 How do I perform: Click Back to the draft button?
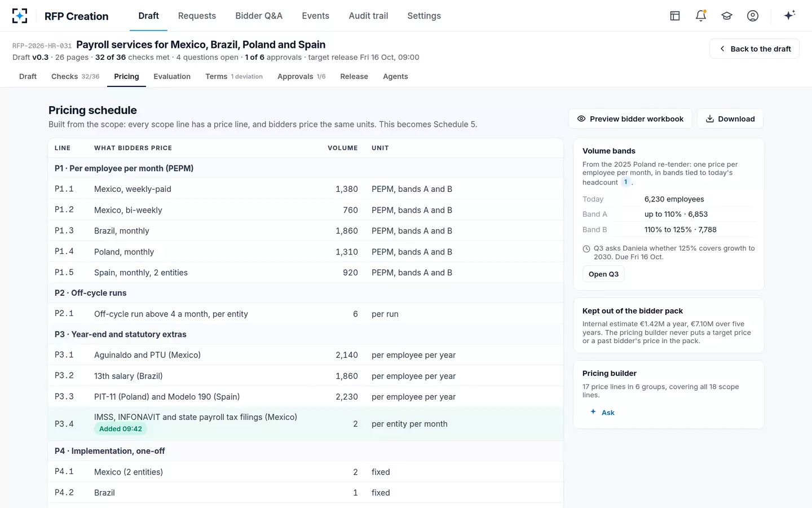(x=754, y=49)
